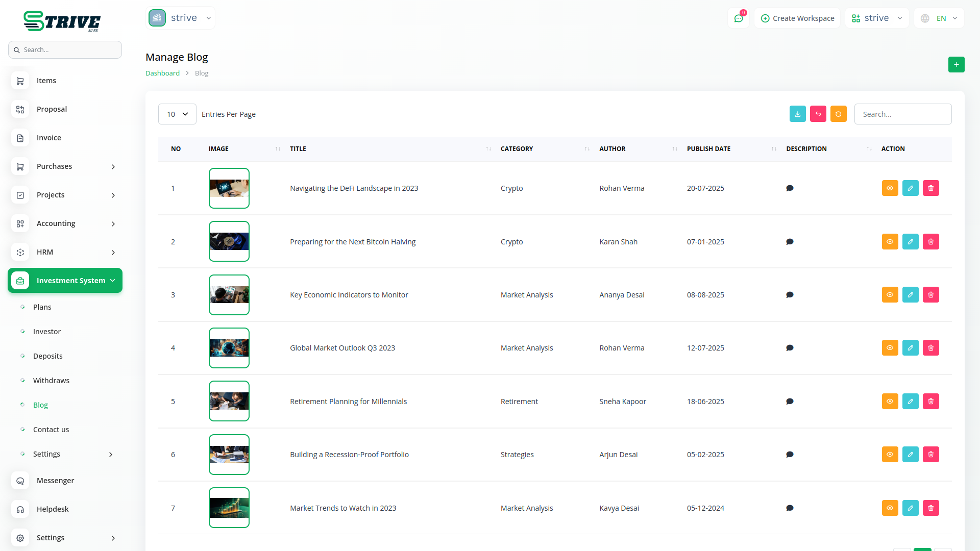Delete the Key Economic Indicators to Monitor post
980x551 pixels.
click(x=930, y=295)
